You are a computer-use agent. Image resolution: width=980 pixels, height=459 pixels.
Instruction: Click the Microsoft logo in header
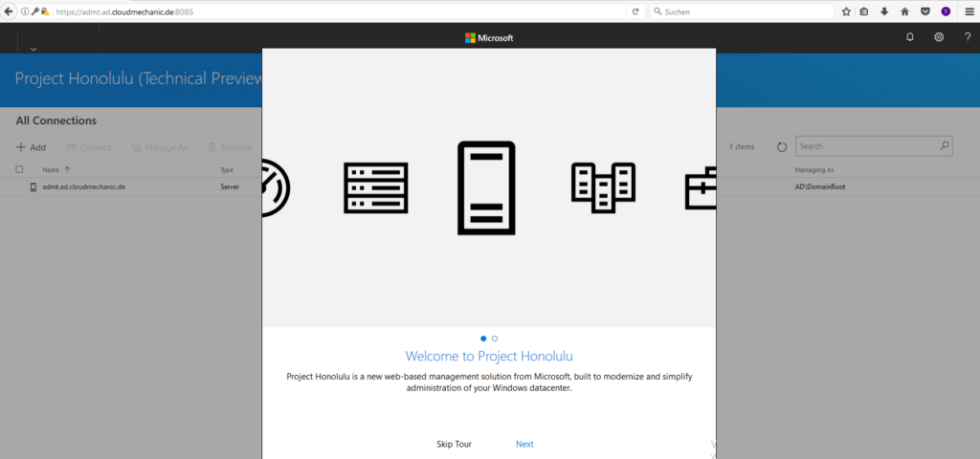click(489, 38)
